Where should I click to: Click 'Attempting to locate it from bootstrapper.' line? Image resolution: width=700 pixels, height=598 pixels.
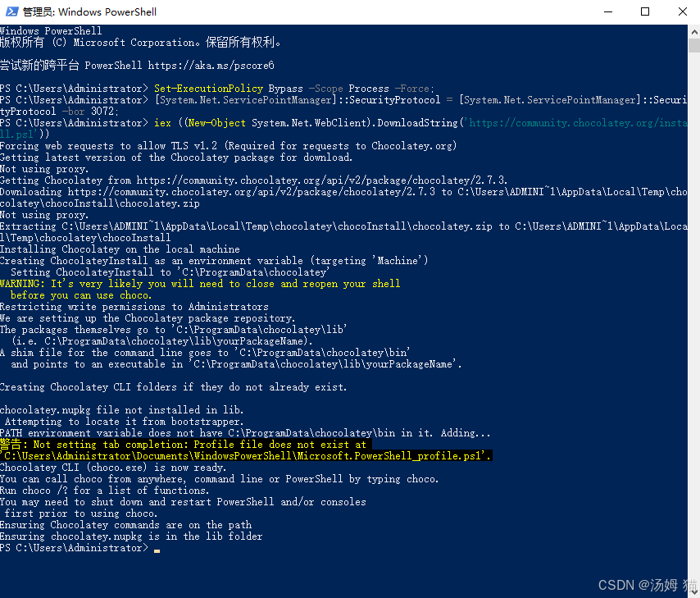pyautogui.click(x=124, y=422)
